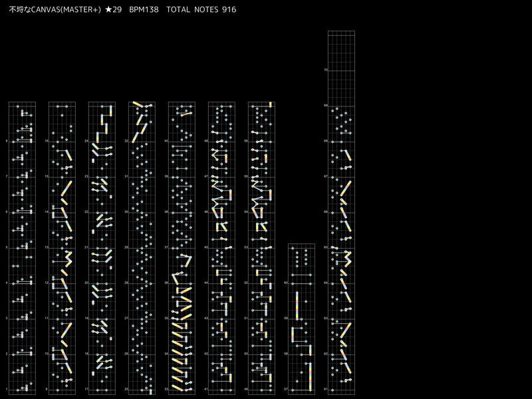Click measure 60 label

tap(285, 283)
